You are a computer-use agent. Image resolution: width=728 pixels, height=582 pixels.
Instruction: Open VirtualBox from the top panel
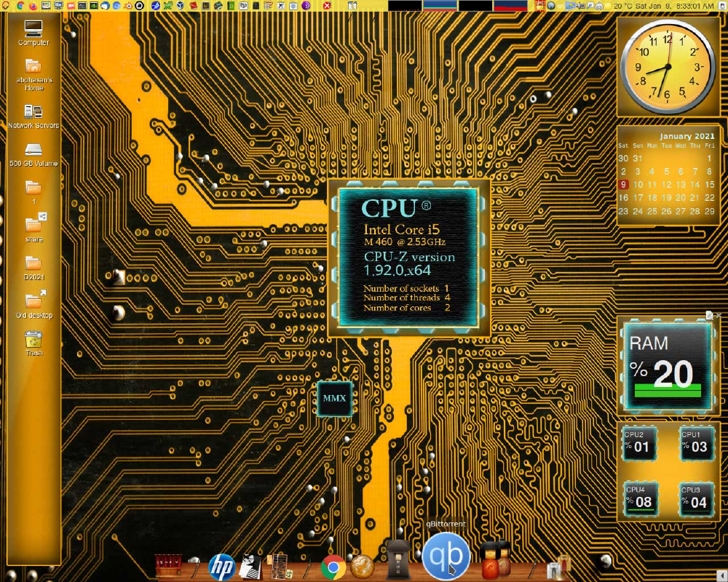pyautogui.click(x=180, y=6)
